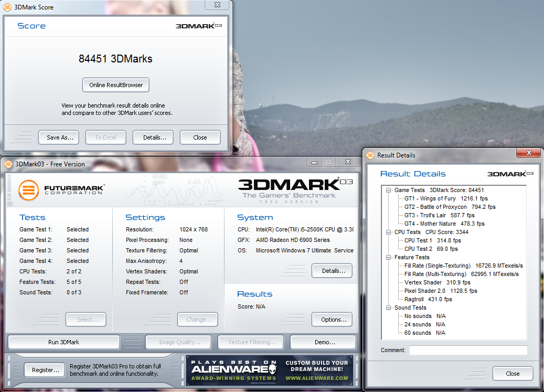Click the 84451 3DMarks score text
Image resolution: width=544 pixels, height=392 pixels.
click(x=115, y=59)
